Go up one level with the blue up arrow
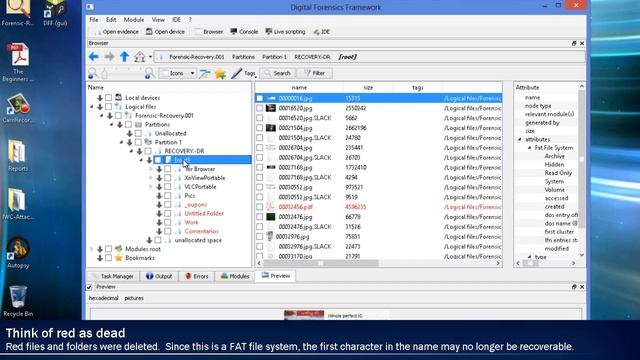The height and width of the screenshot is (360, 640). point(124,57)
